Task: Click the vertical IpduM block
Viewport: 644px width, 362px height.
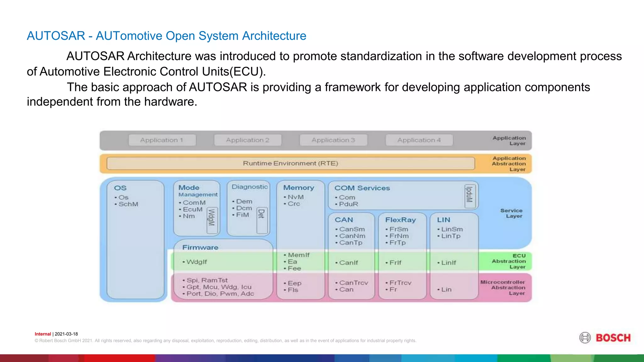Action: [470, 196]
